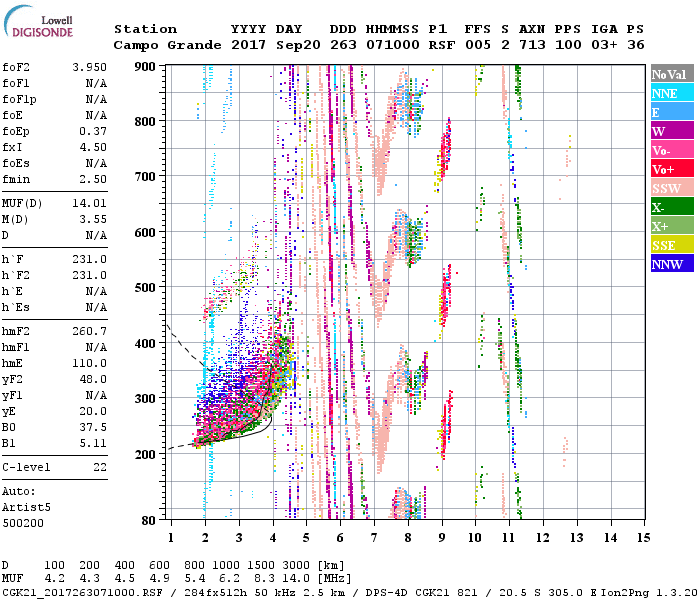Click the D 1500 km distance value
Viewport: 700px width, 600px height.
(x=261, y=566)
